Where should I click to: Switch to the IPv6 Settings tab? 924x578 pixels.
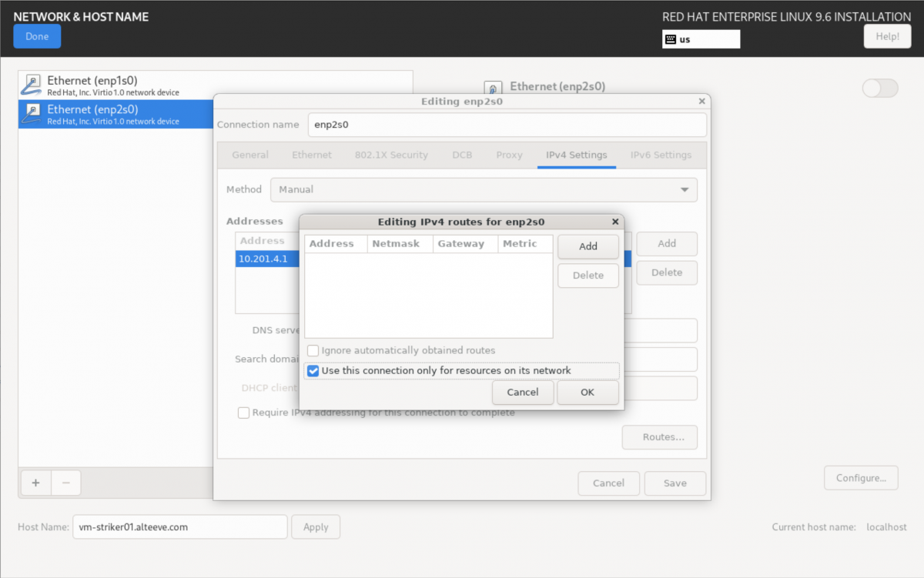click(661, 155)
